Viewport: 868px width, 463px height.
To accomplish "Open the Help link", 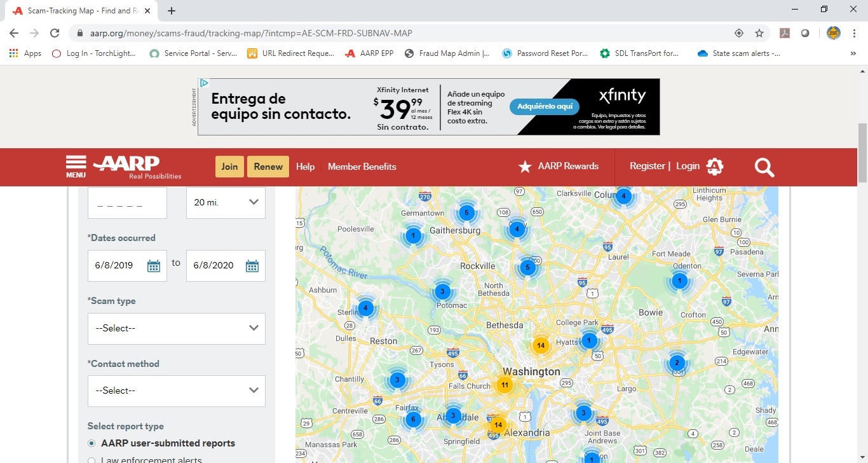I will [x=305, y=167].
